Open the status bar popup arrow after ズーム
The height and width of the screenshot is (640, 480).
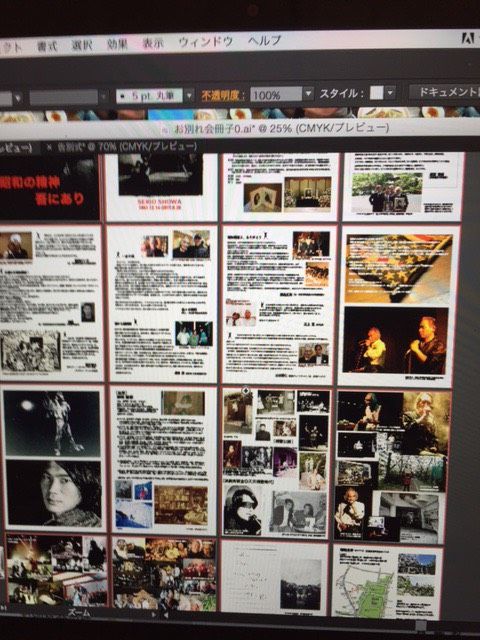pos(154,613)
